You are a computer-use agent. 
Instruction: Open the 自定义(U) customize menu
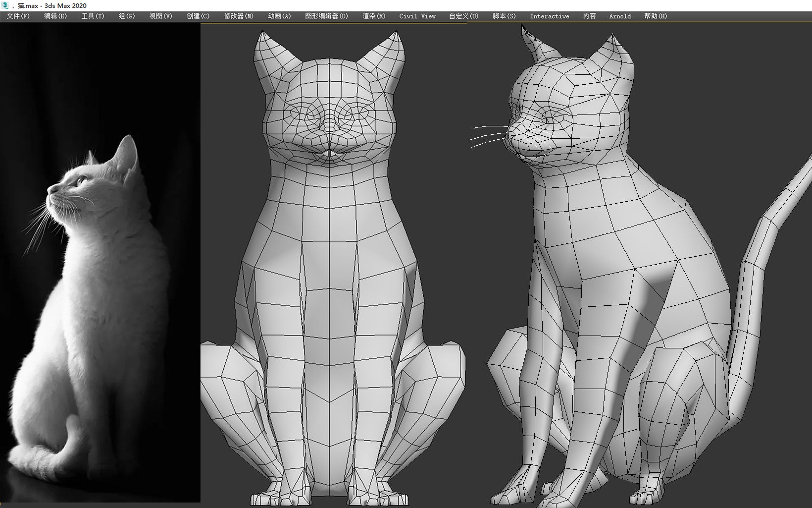(463, 16)
